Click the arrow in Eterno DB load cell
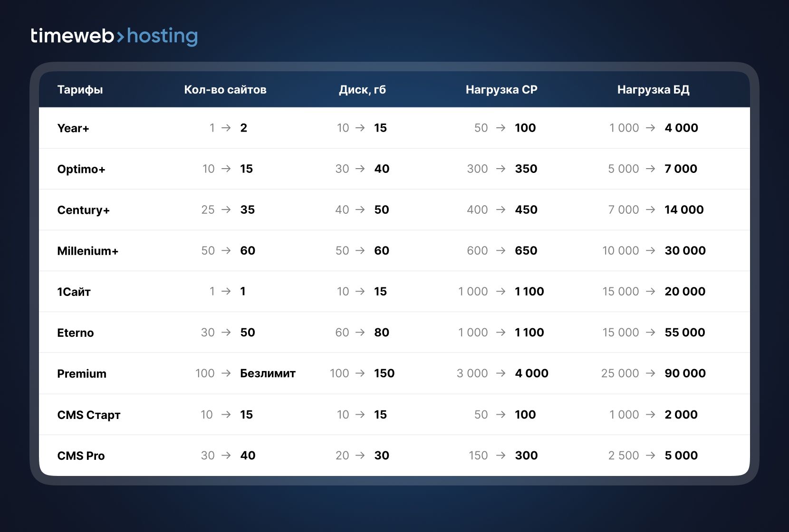This screenshot has height=532, width=789. (651, 332)
